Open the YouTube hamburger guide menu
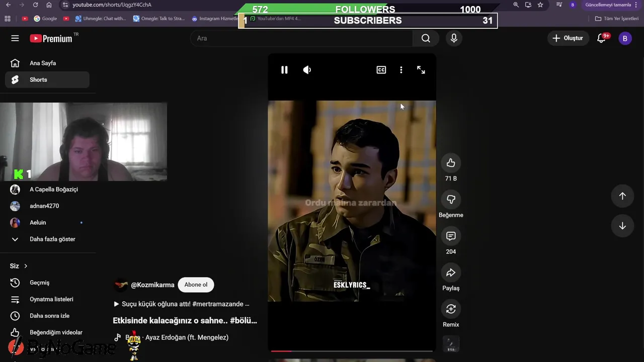The width and height of the screenshot is (644, 362). (15, 38)
